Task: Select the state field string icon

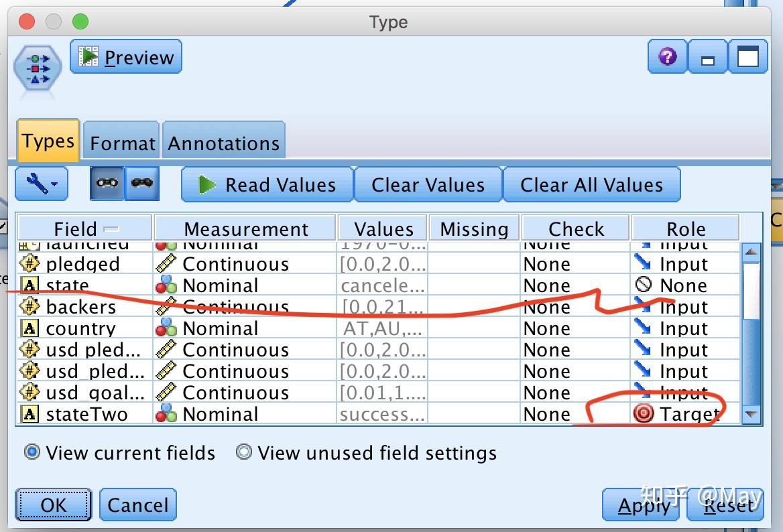Action: pyautogui.click(x=29, y=285)
